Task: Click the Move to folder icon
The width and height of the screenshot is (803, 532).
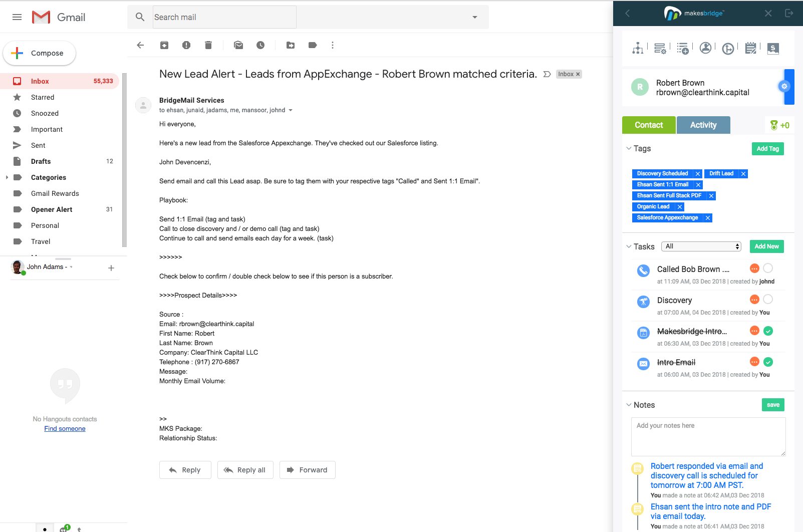Action: (x=291, y=45)
